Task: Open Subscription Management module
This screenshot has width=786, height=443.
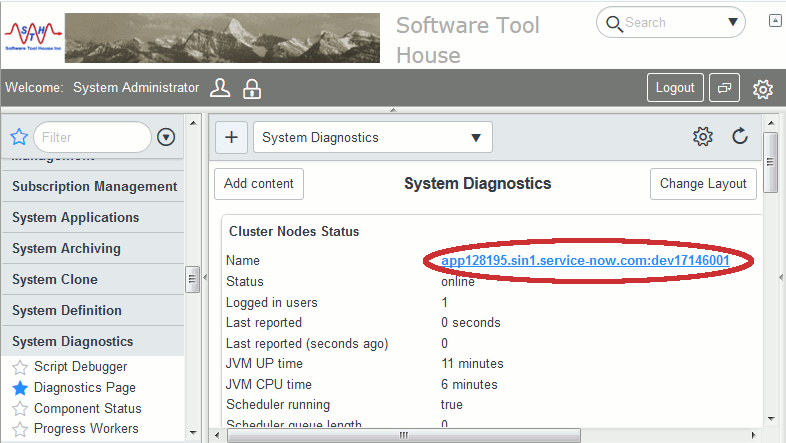Action: (93, 186)
